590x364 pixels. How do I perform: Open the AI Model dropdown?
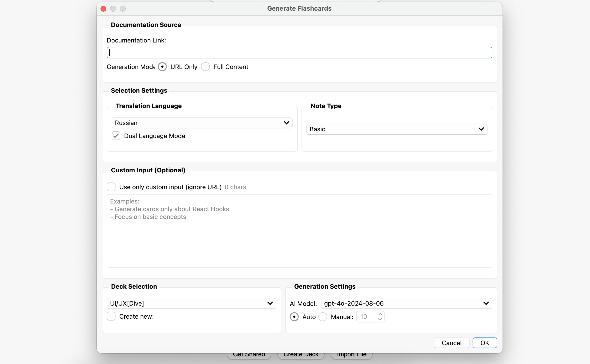(x=406, y=303)
